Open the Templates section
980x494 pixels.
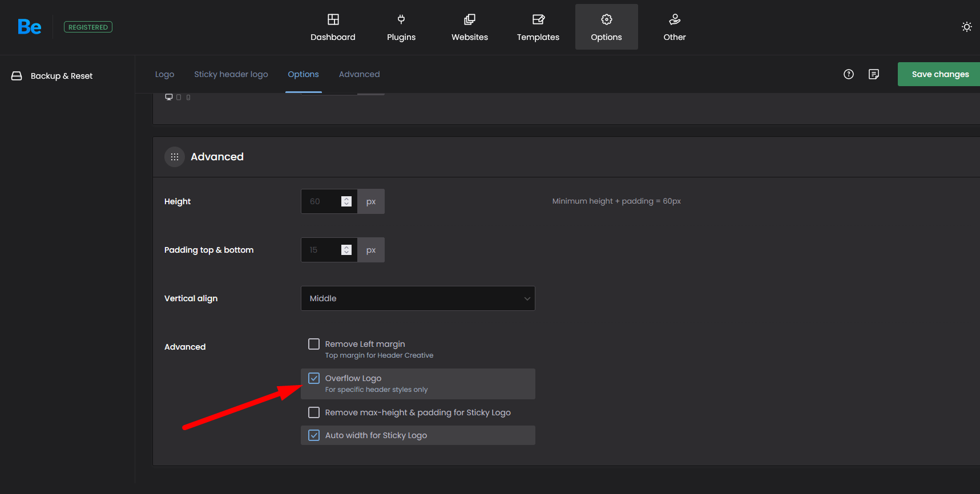[x=538, y=27]
